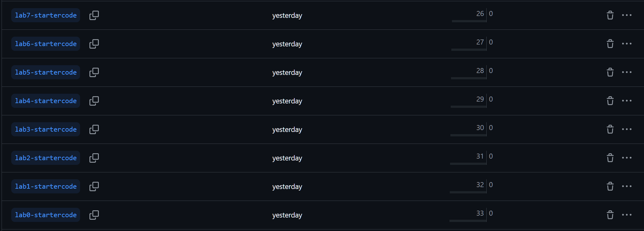Open more options menu for lab7-startercode
Screen dimensions: 644x231
(626, 15)
